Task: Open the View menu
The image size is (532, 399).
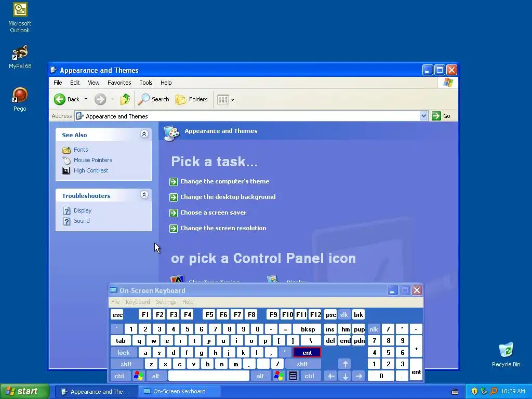Action: tap(94, 83)
